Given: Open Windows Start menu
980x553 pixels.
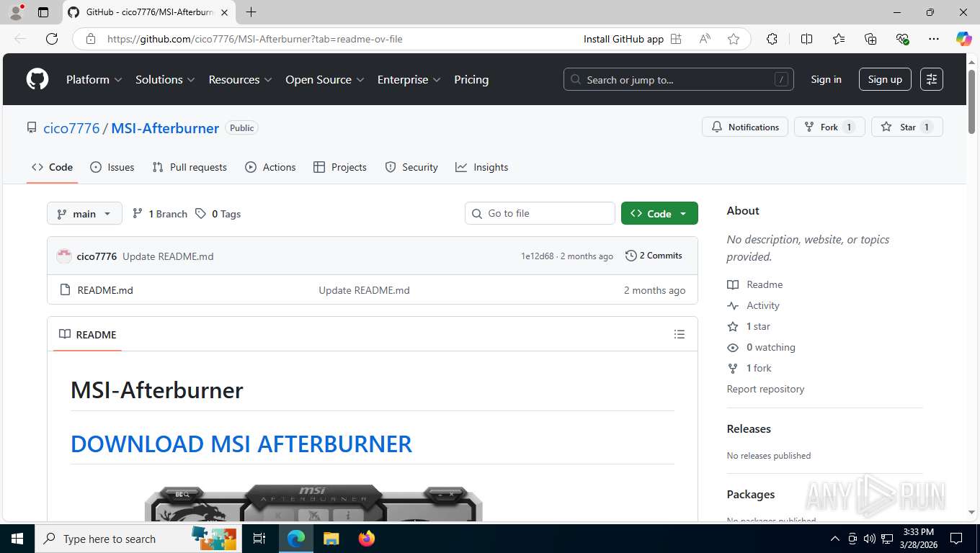Looking at the screenshot, I should click(x=17, y=539).
